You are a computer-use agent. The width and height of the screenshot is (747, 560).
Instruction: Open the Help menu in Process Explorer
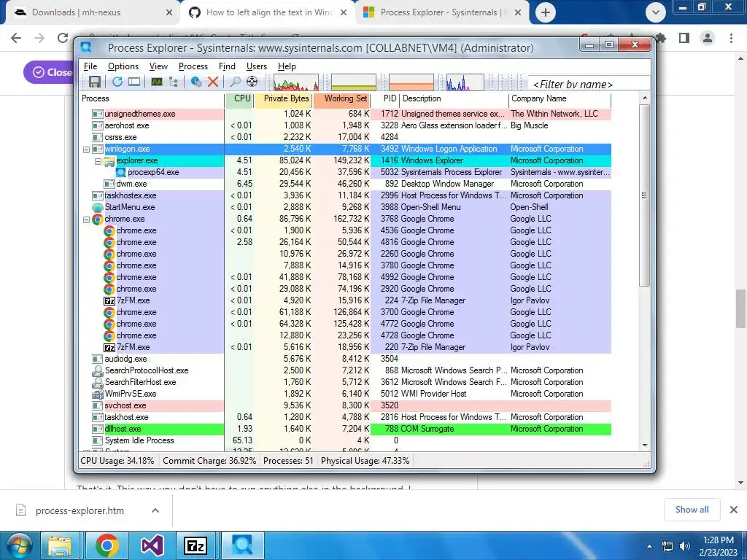coord(287,66)
